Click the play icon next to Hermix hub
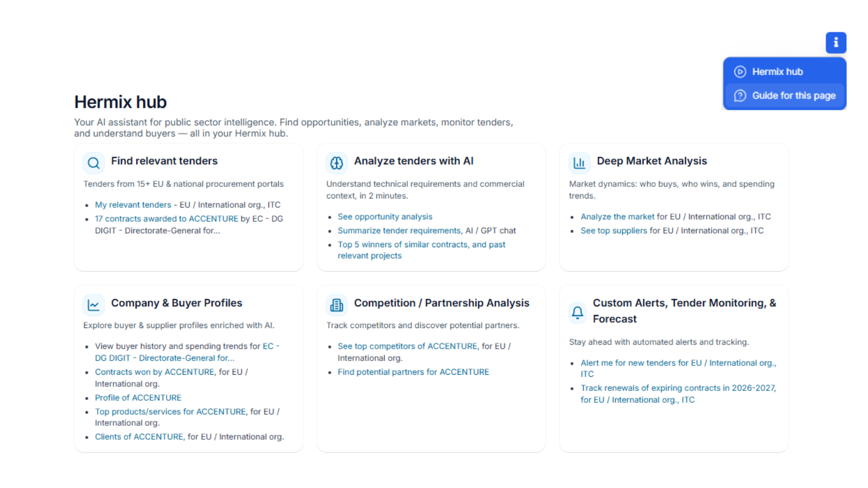 [740, 72]
